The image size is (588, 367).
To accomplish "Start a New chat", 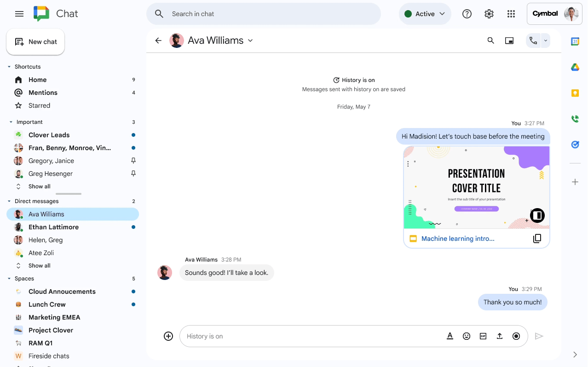I will coord(35,41).
